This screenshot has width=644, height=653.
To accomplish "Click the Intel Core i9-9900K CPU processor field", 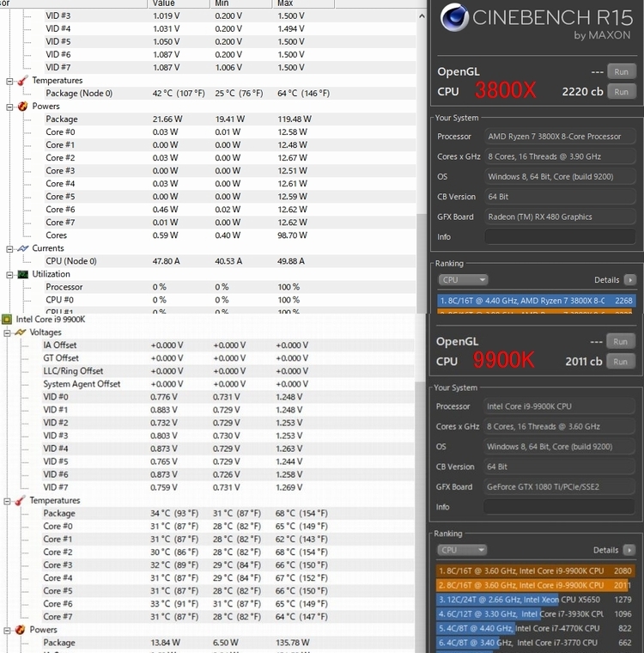I will 559,406.
